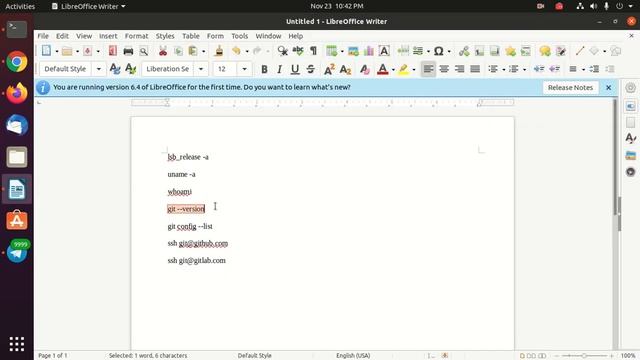Screen dimensions: 640x360
Task: Open the Insert menu
Action: pyautogui.click(x=108, y=36)
